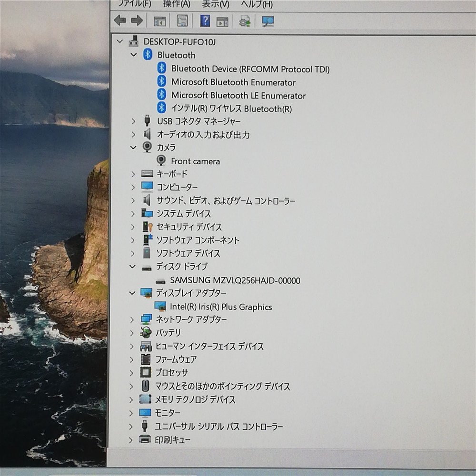Open the 操作(A) menu
Screen dimensions: 476x476
click(176, 4)
